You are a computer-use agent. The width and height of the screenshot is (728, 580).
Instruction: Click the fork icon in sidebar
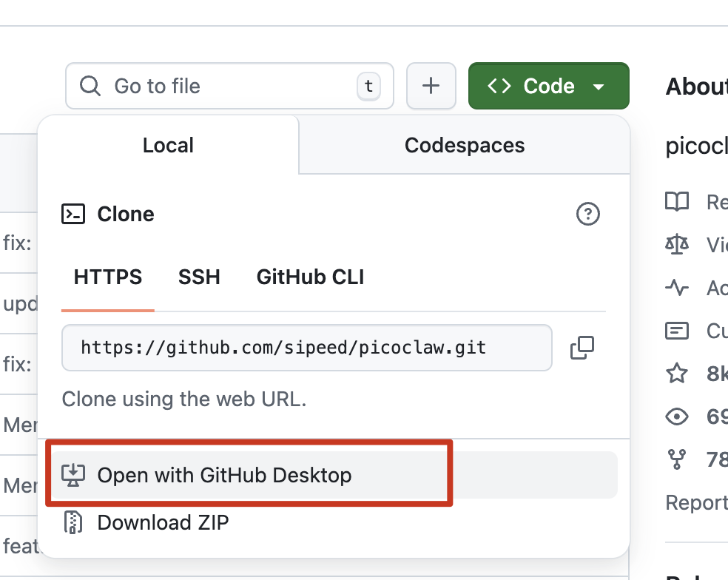click(x=677, y=460)
